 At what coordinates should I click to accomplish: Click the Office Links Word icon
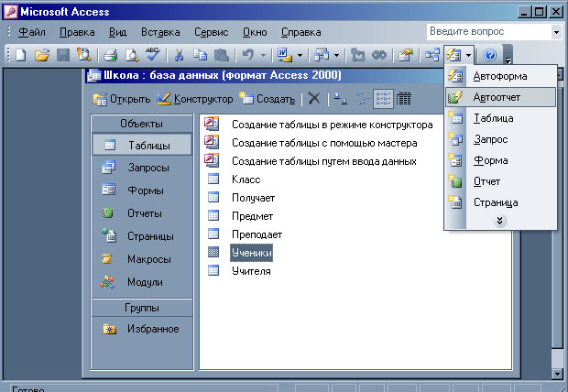coord(284,55)
